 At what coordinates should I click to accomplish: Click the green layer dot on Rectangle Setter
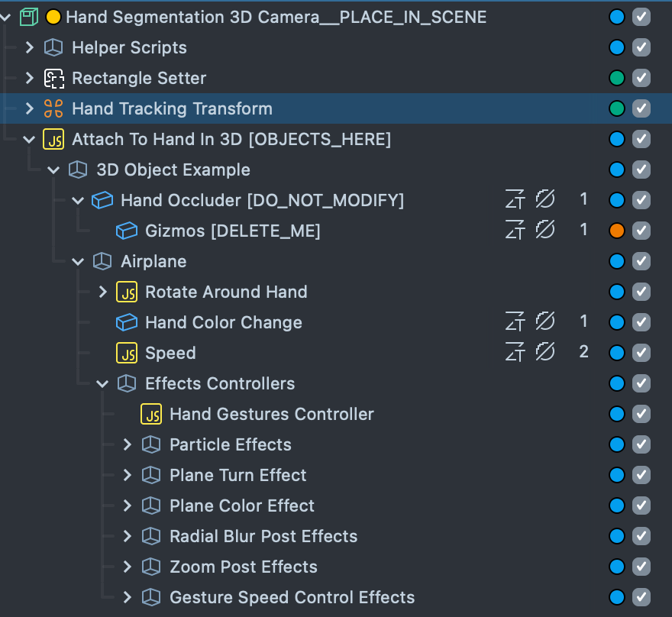coord(617,78)
